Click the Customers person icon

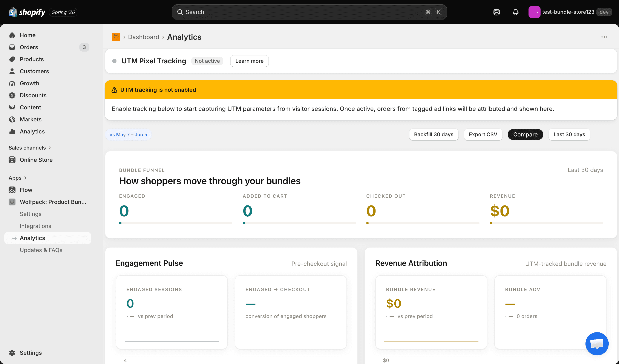click(x=12, y=71)
